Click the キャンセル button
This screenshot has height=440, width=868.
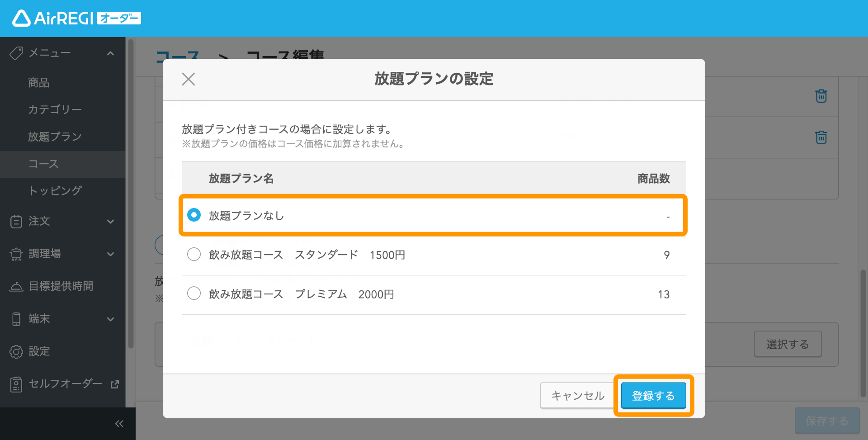pos(578,396)
